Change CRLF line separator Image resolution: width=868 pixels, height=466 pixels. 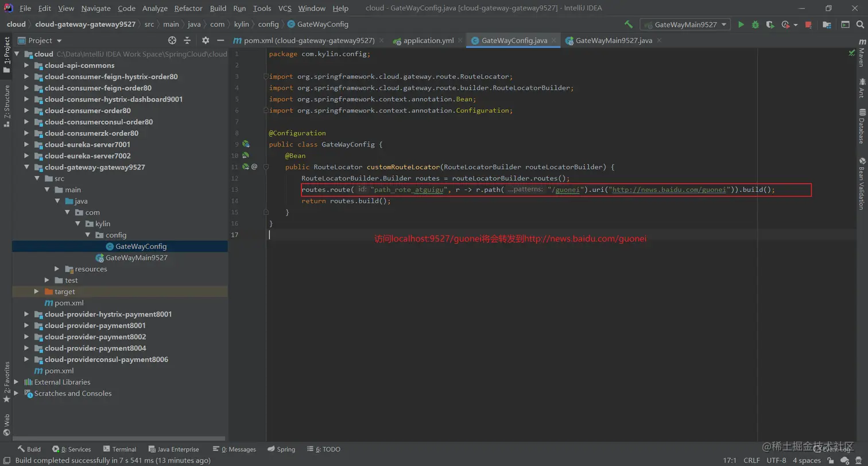(x=751, y=460)
